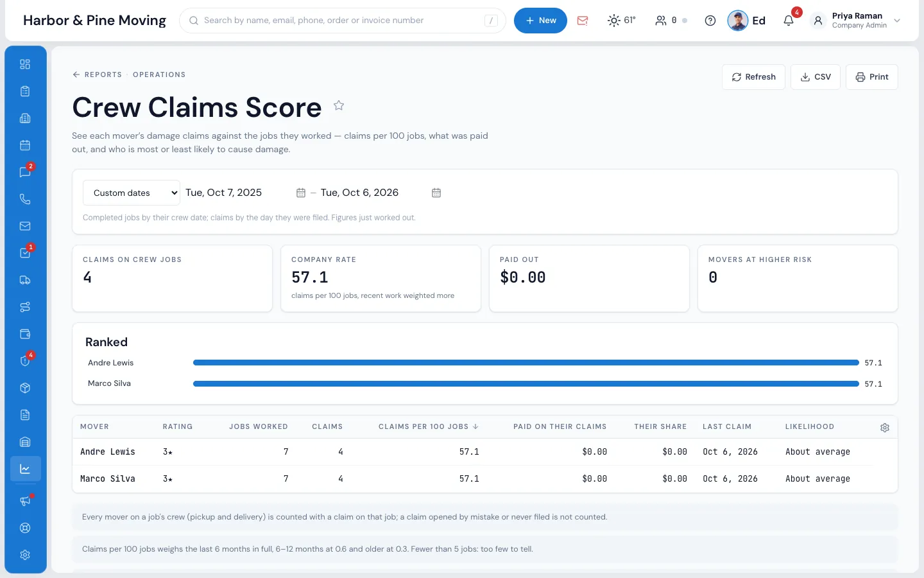Open the settings gear in sidebar
This screenshot has width=924, height=578.
[25, 555]
